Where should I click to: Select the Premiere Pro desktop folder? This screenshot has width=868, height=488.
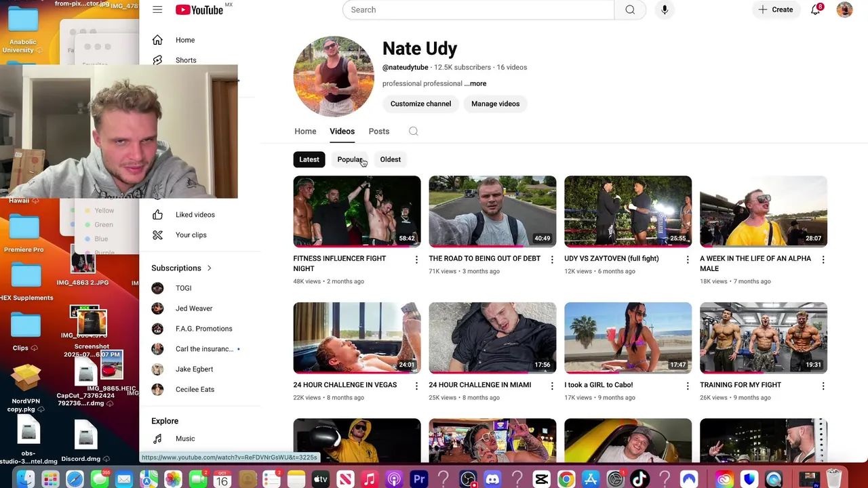pos(24,235)
